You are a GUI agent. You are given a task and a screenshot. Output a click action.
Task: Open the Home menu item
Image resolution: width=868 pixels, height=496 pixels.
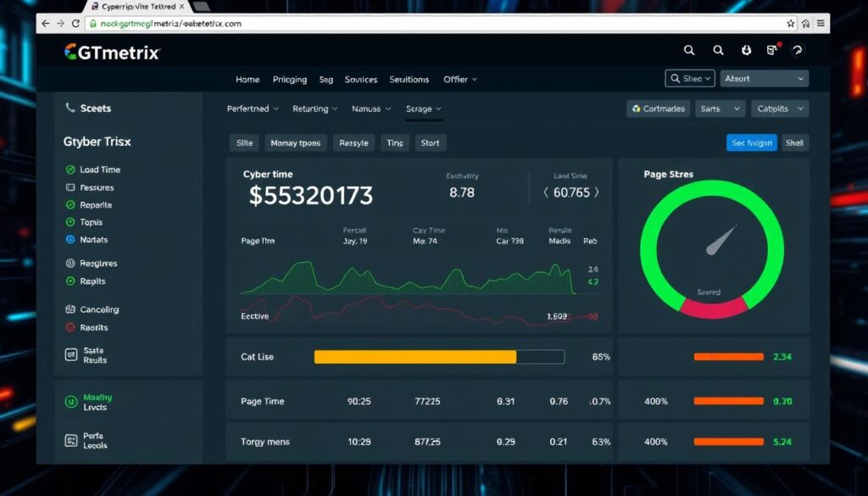pyautogui.click(x=248, y=80)
